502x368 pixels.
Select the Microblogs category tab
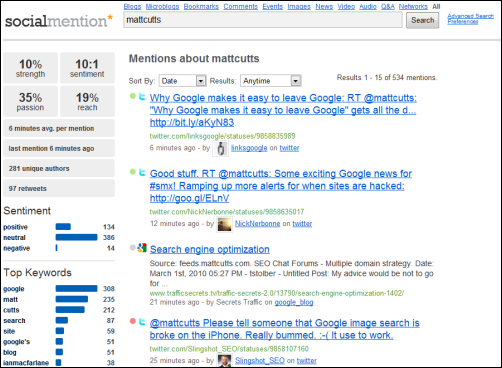pyautogui.click(x=162, y=6)
